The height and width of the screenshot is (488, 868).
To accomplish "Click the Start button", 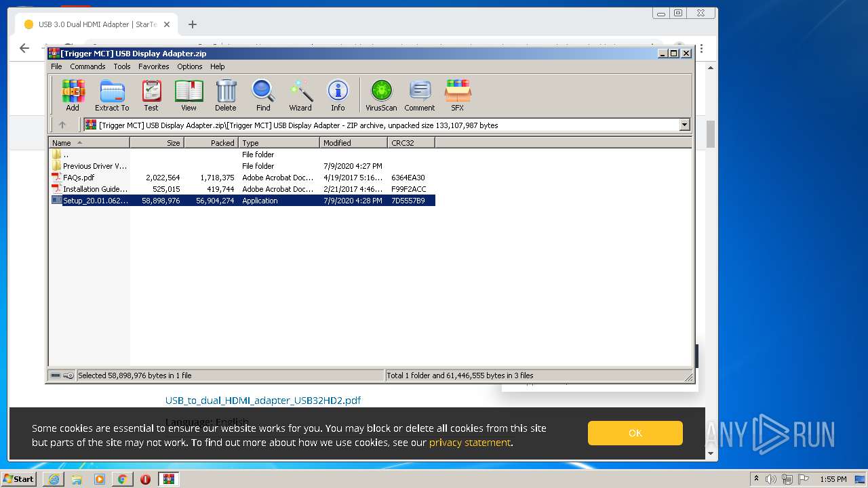I will [x=19, y=479].
